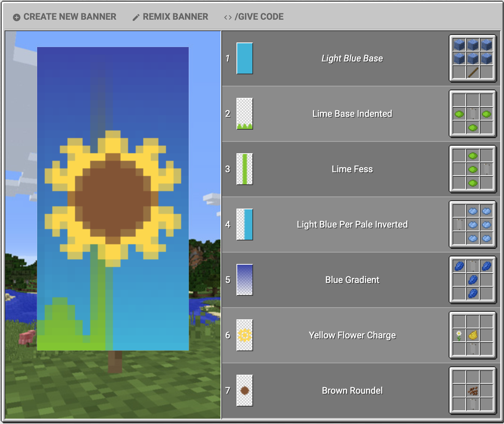Click the /Give Code angle brackets icon
The height and width of the screenshot is (424, 504).
click(228, 17)
